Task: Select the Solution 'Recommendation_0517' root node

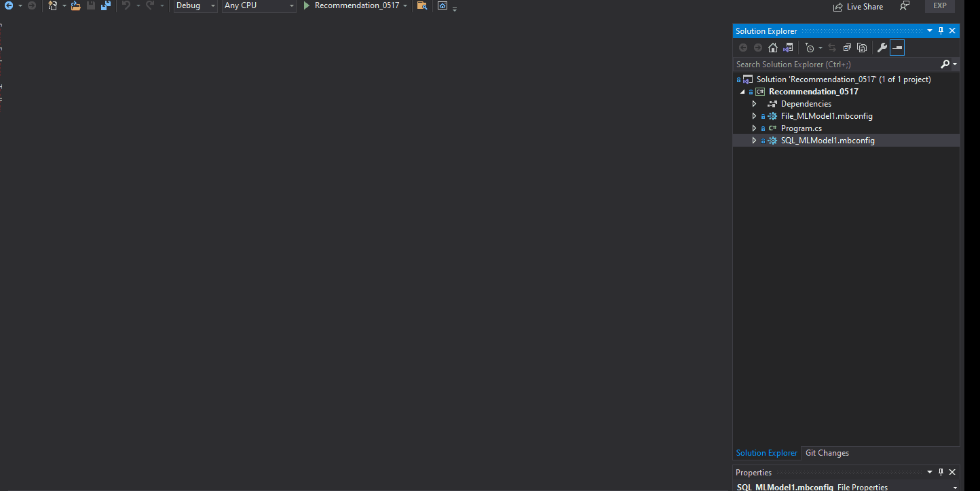Action: [x=844, y=79]
